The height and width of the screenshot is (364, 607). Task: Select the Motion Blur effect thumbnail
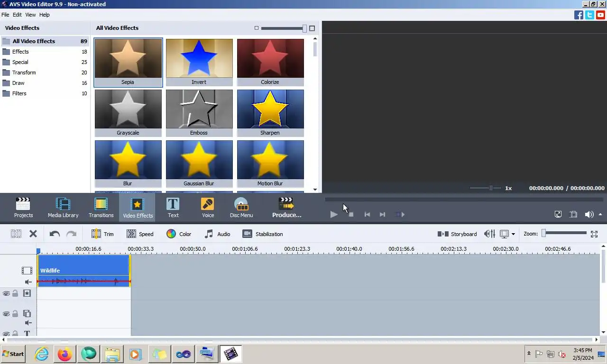[270, 164]
